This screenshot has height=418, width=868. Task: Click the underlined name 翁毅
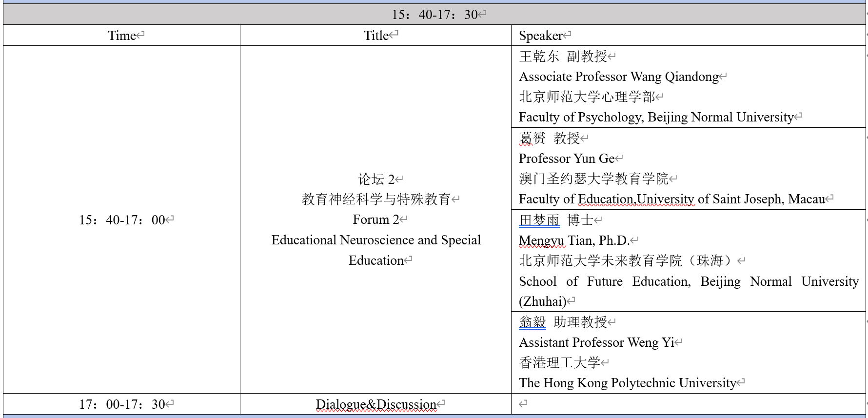point(532,322)
